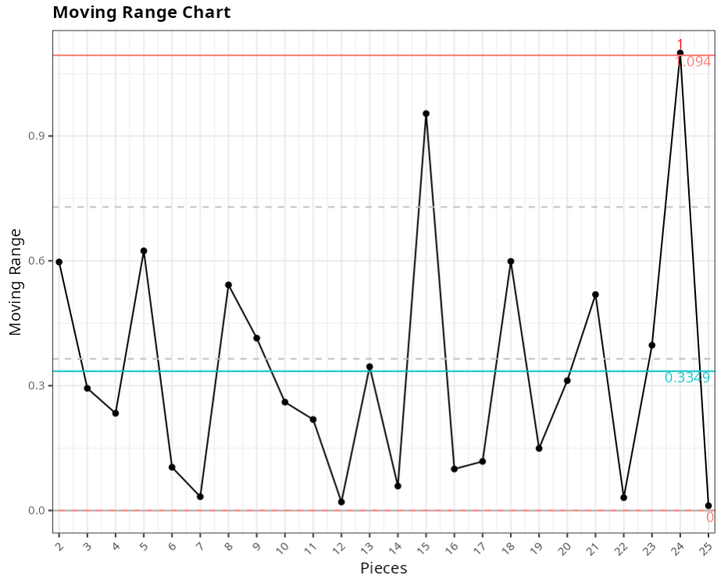
Task: Click the data point at piece 8
Action: coord(228,285)
